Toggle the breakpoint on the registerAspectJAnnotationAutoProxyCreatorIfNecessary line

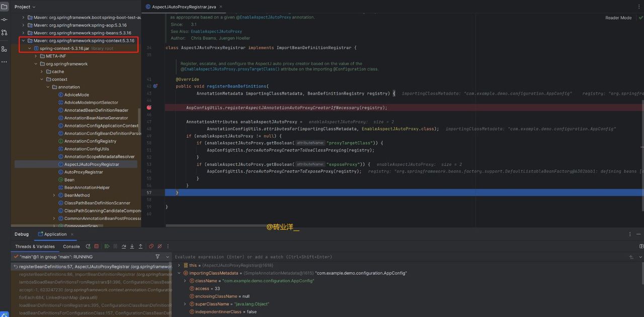click(149, 108)
